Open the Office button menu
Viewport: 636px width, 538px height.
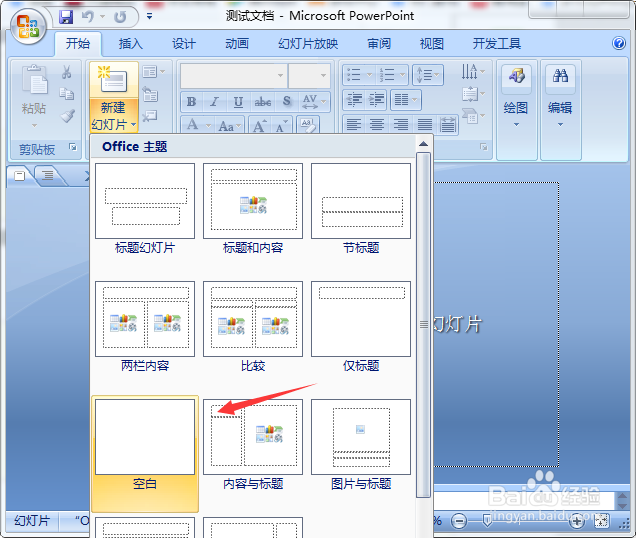pyautogui.click(x=28, y=27)
